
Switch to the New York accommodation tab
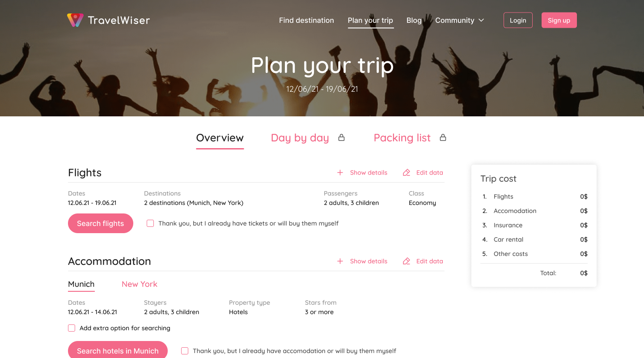click(140, 284)
